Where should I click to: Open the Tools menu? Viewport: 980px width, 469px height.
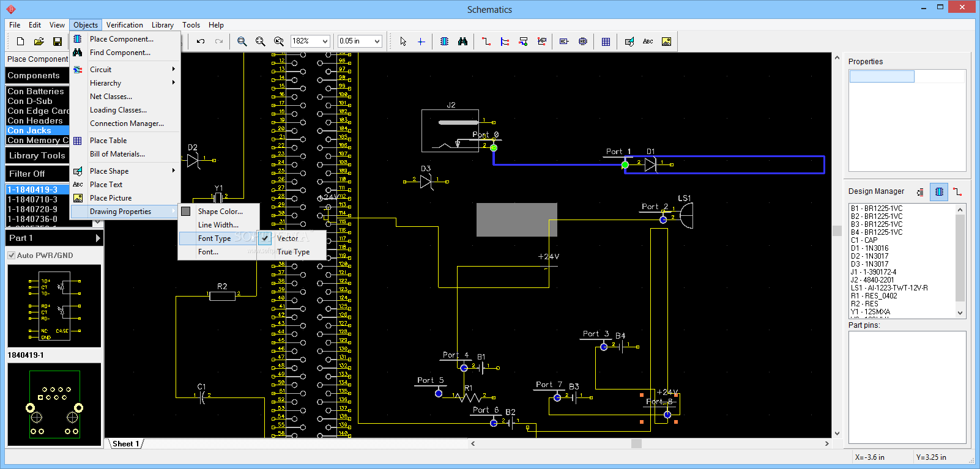[191, 25]
